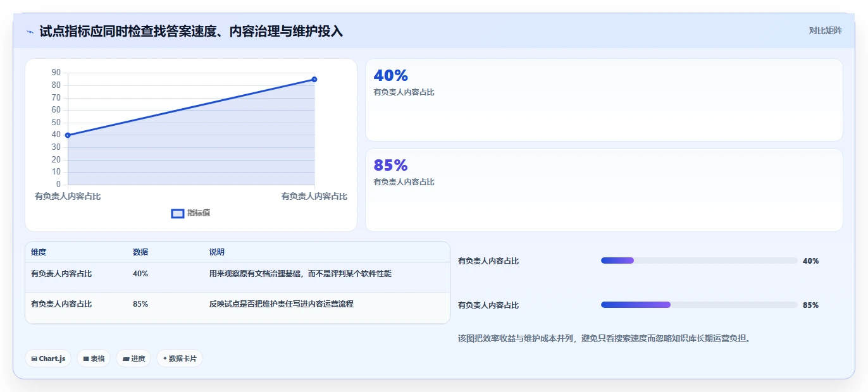Click the 进度 tag pill

pos(133,358)
